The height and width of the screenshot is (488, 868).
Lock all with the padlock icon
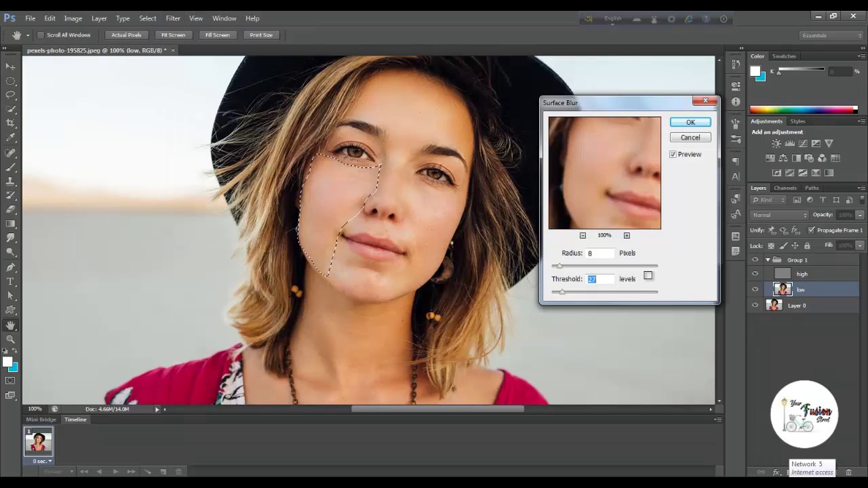click(x=806, y=245)
